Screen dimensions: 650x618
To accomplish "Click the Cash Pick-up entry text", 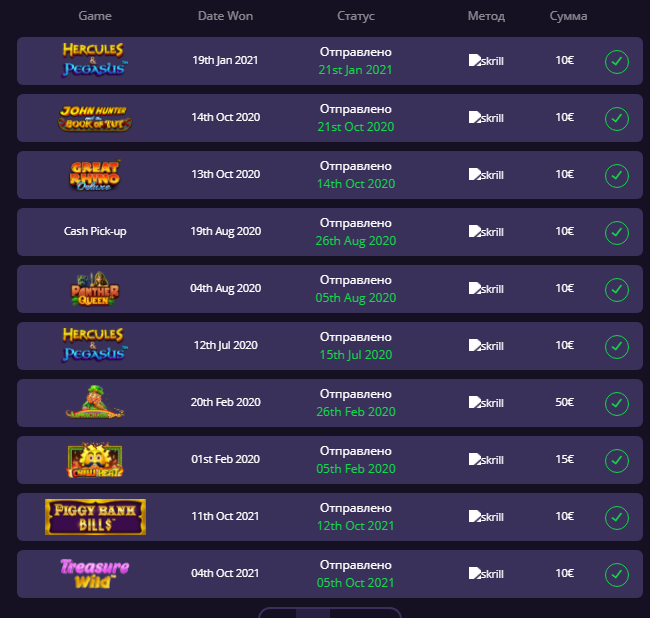I will coord(95,231).
